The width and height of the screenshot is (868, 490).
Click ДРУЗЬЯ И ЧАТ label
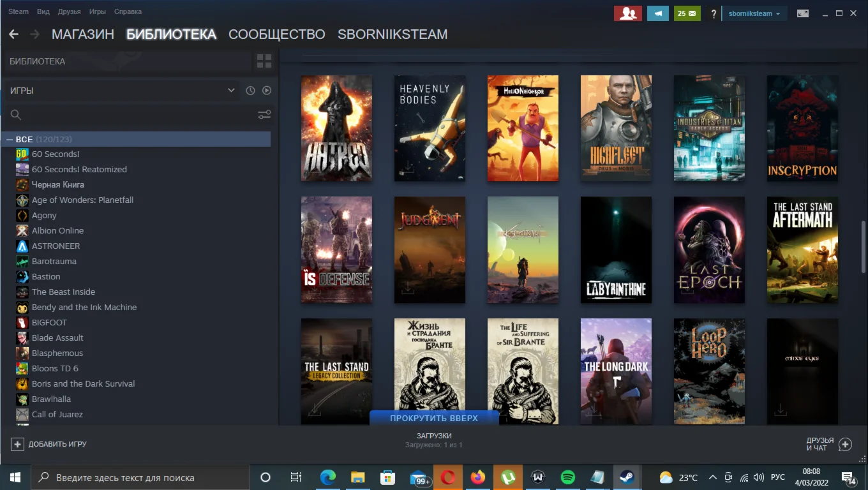click(x=820, y=444)
